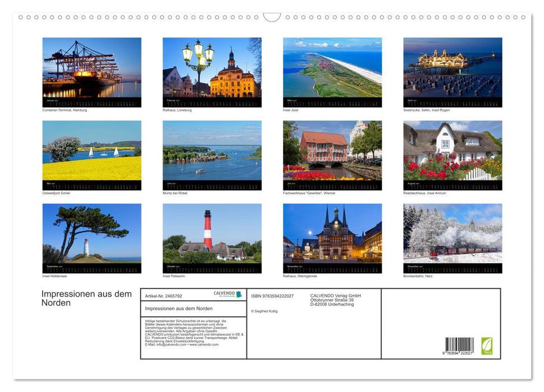
Task: Open the Insel Hiddensee lighthouse photo
Action: (91, 234)
